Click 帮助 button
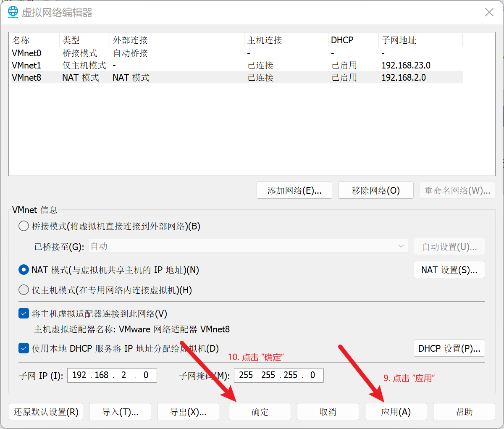504x429 pixels. 464,412
